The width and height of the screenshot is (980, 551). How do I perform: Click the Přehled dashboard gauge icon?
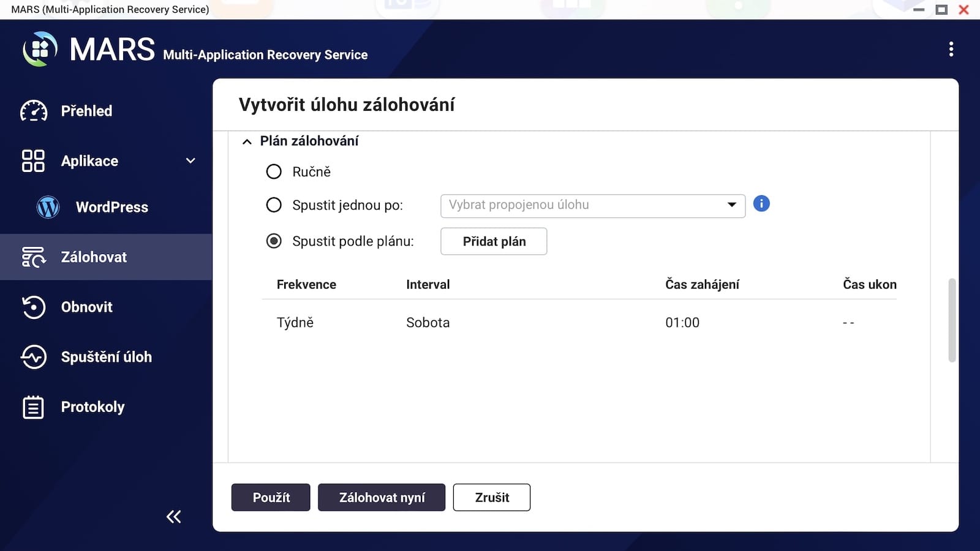(x=34, y=111)
